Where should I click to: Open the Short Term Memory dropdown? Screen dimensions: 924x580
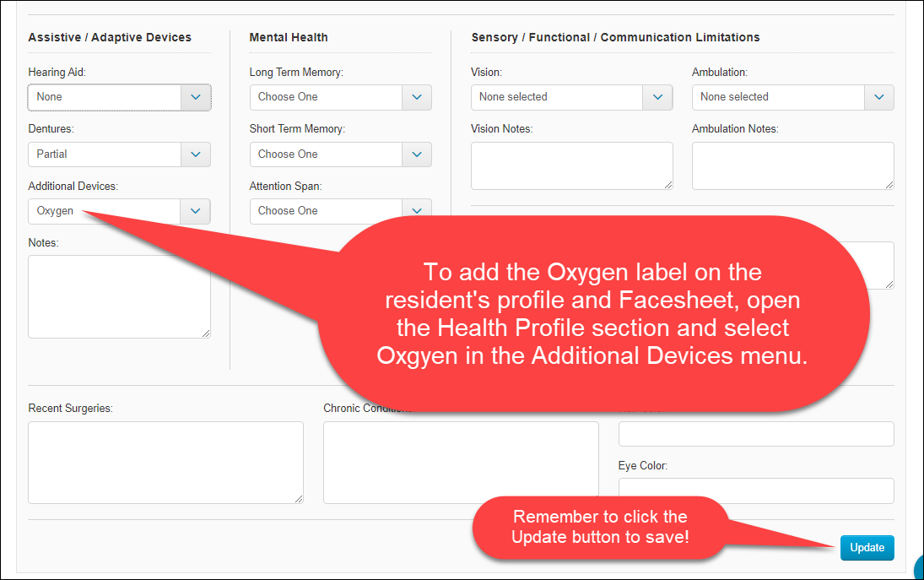click(341, 154)
